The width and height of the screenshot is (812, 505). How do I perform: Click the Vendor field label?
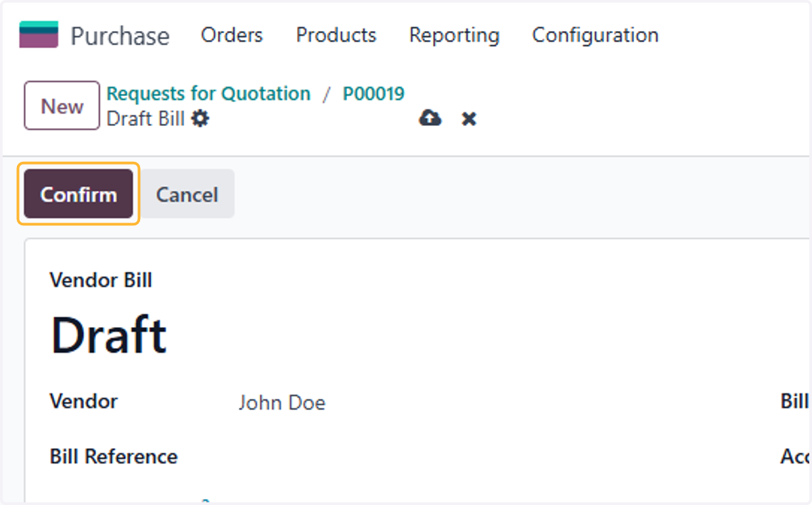84,401
